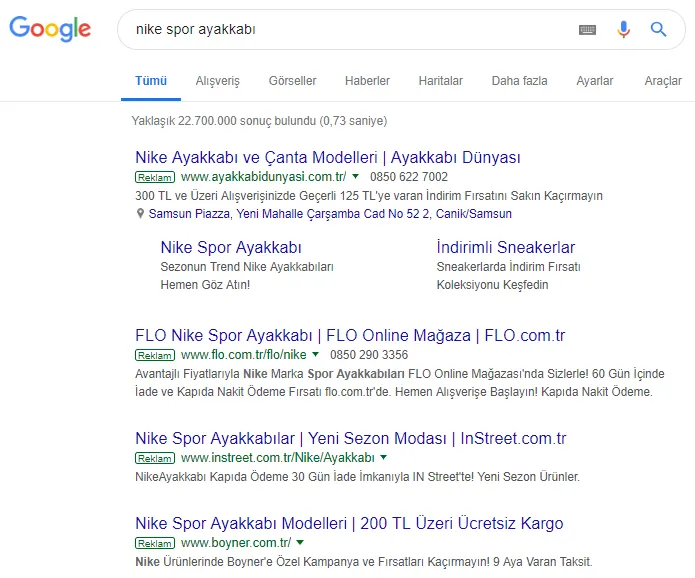Image resolution: width=695 pixels, height=578 pixels.
Task: Expand arrow next to ayakkabidunyasi.com.tr URL
Action: pyautogui.click(x=355, y=176)
